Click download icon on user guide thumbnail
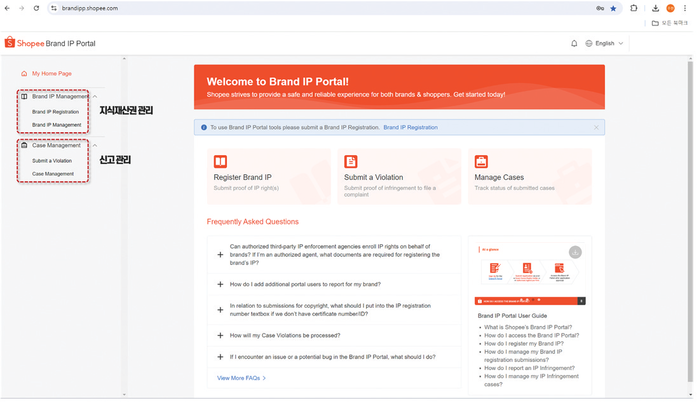Image resolution: width=699 pixels, height=405 pixels. [575, 252]
